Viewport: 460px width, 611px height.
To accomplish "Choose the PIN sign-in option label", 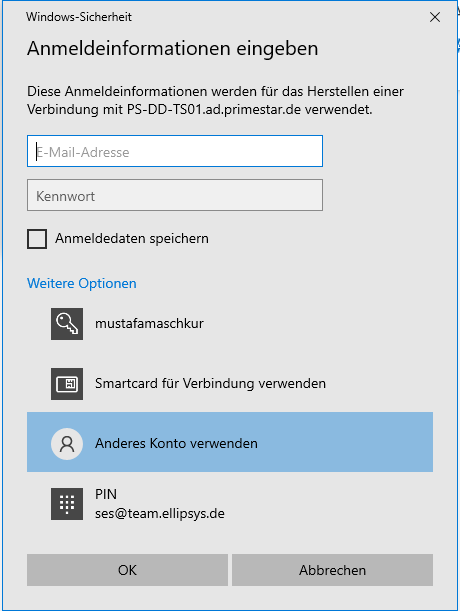I will point(106,494).
